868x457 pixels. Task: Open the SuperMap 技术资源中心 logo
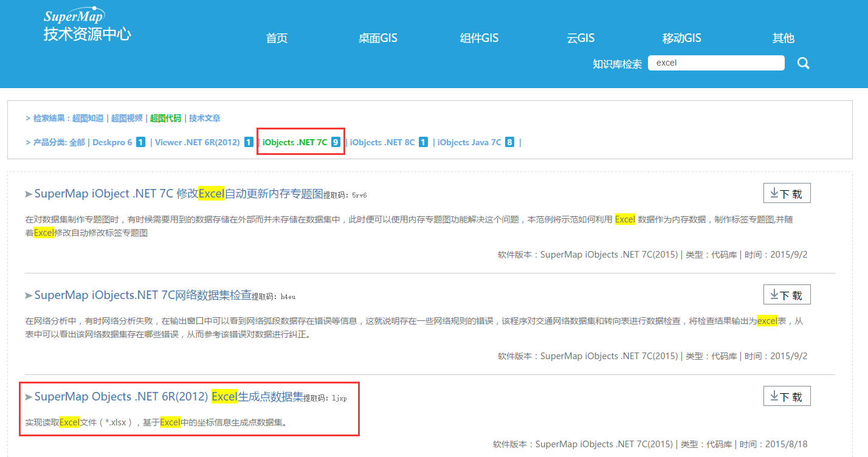point(87,25)
